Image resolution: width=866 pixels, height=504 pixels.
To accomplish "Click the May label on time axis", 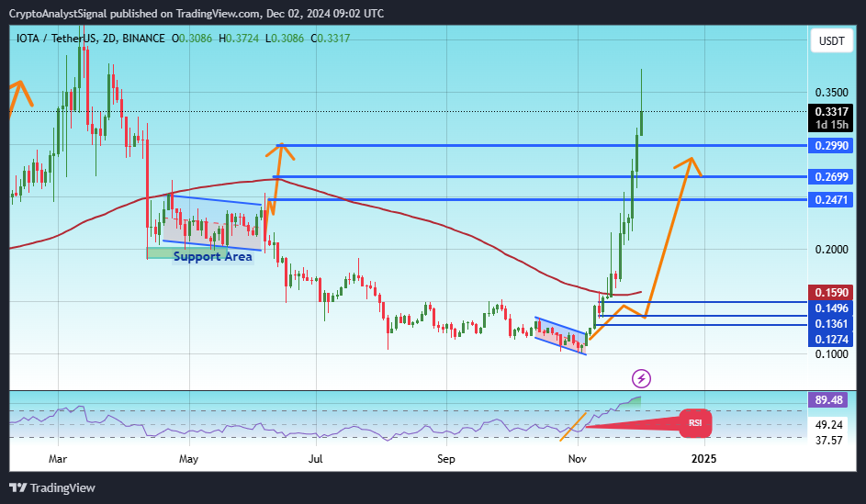I will (x=189, y=459).
